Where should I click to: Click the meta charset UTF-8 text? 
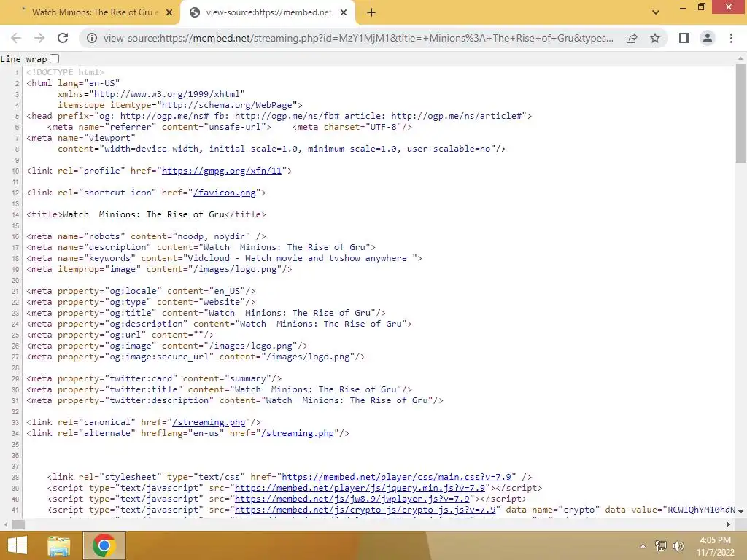pyautogui.click(x=352, y=127)
